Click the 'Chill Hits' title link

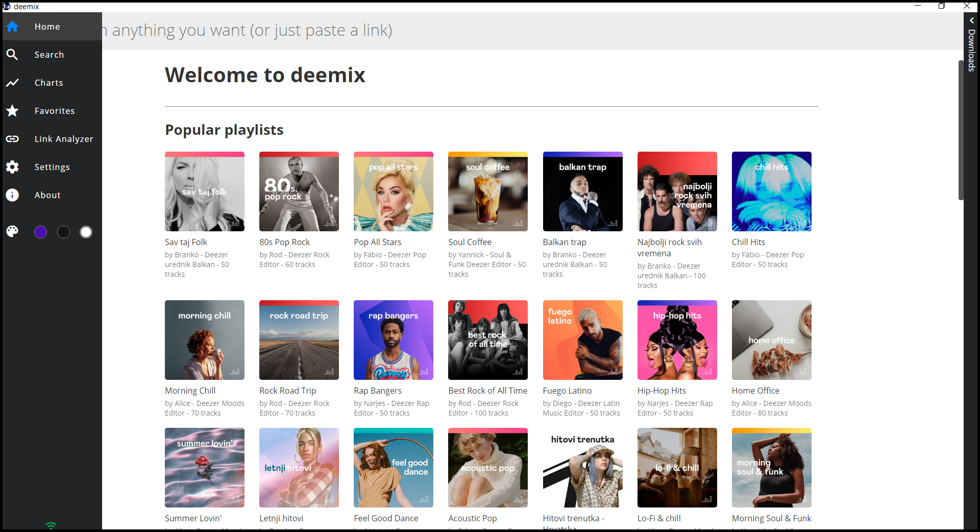pos(748,242)
